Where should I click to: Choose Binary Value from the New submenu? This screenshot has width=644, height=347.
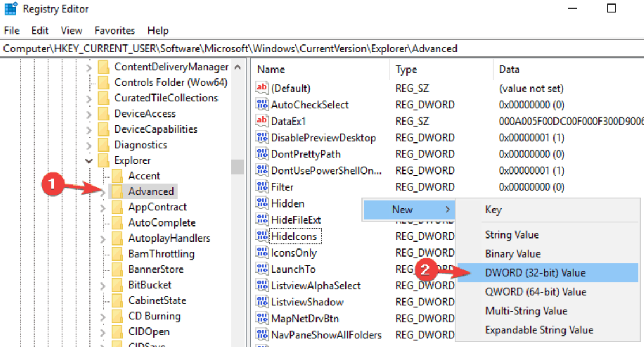548,254
